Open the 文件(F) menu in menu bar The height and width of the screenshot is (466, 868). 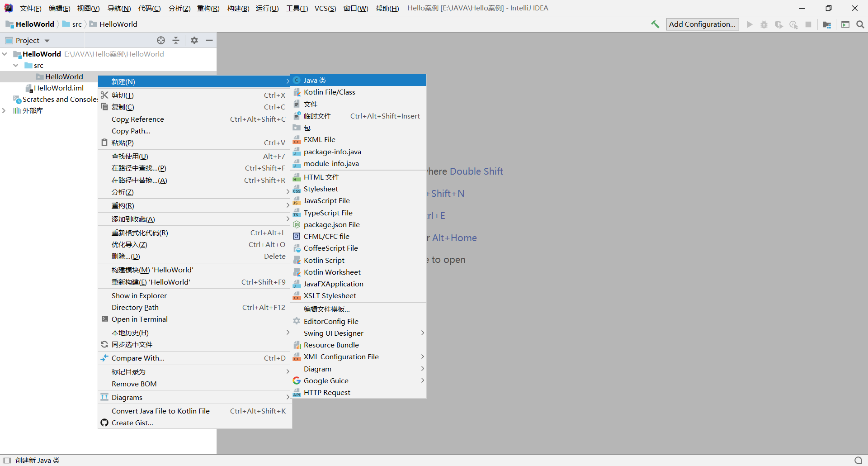coord(30,8)
